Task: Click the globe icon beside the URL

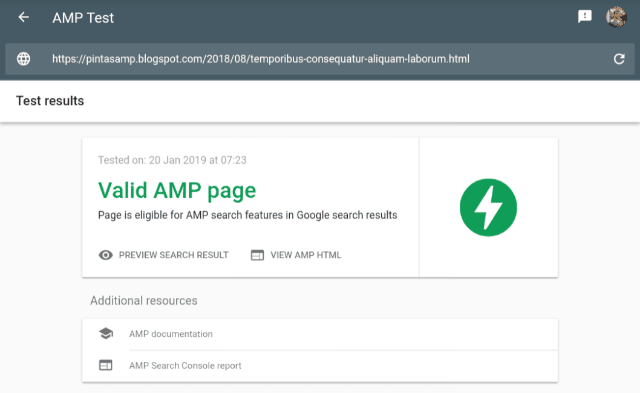Action: tap(23, 59)
